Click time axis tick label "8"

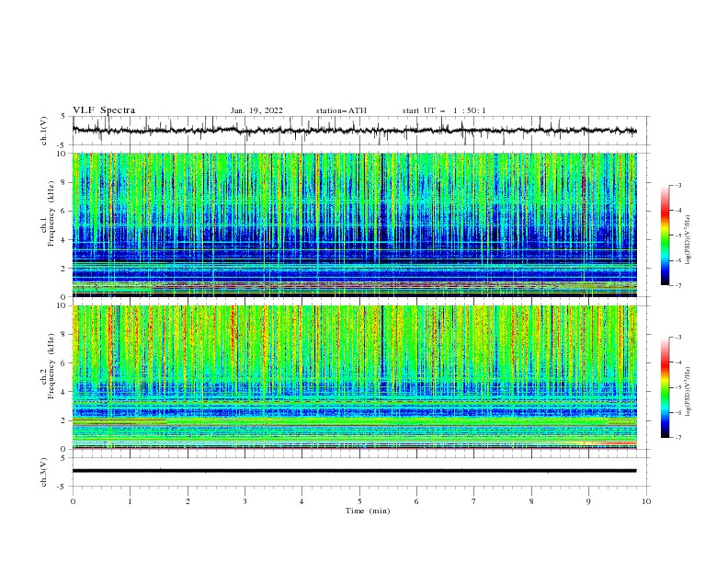(x=531, y=501)
